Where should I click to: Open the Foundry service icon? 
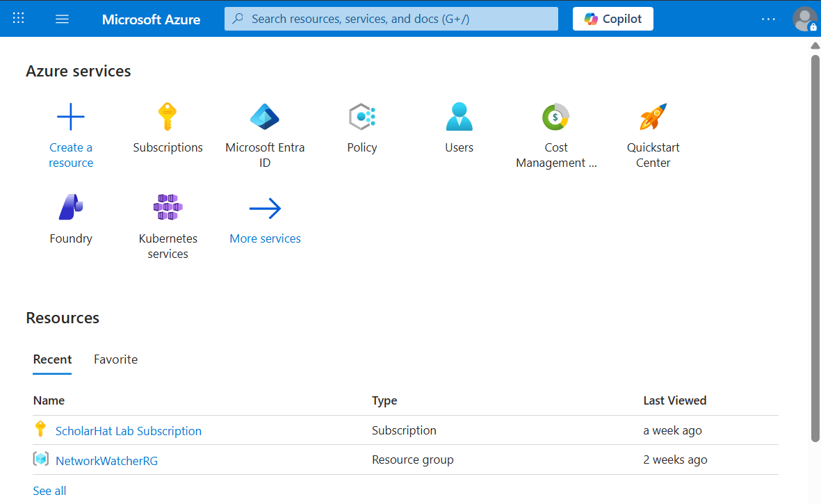click(71, 208)
